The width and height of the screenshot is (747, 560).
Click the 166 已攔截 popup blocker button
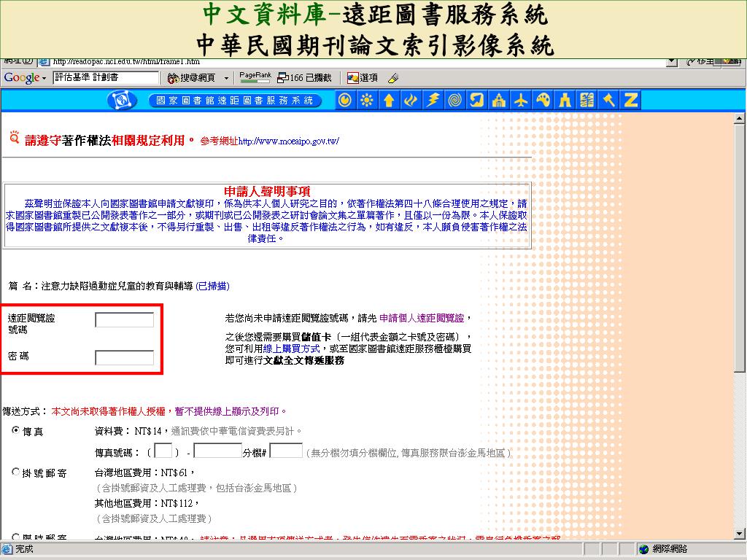tap(304, 77)
